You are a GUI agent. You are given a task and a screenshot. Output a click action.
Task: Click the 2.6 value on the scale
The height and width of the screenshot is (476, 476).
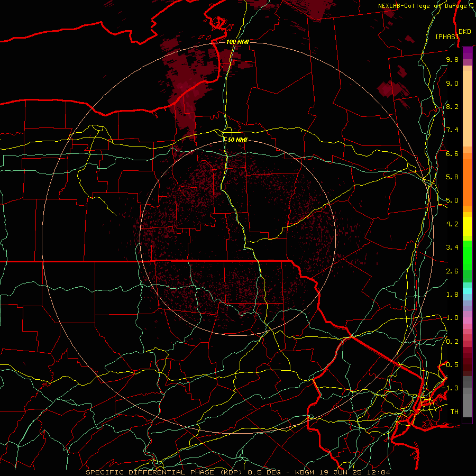coord(452,271)
